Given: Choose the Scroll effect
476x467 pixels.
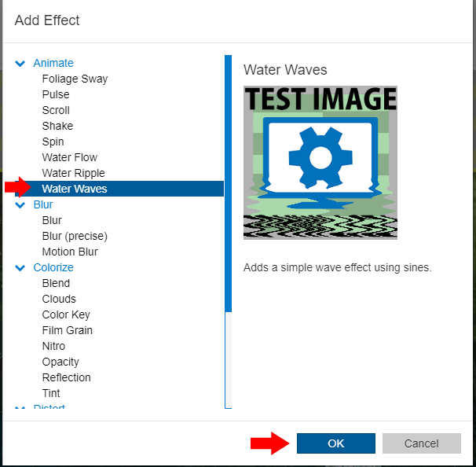Looking at the screenshot, I should click(x=56, y=110).
